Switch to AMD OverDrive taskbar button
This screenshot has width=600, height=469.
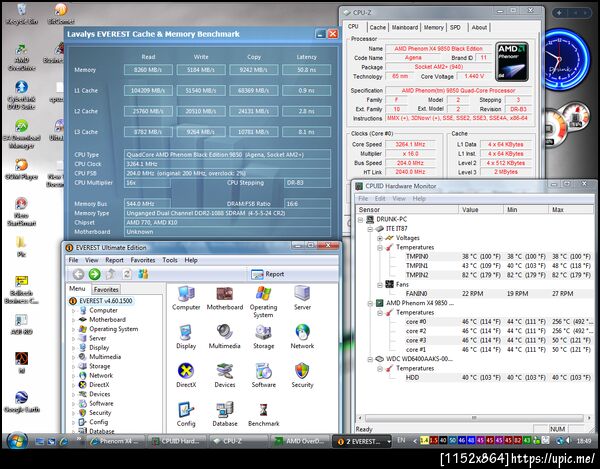[300, 441]
